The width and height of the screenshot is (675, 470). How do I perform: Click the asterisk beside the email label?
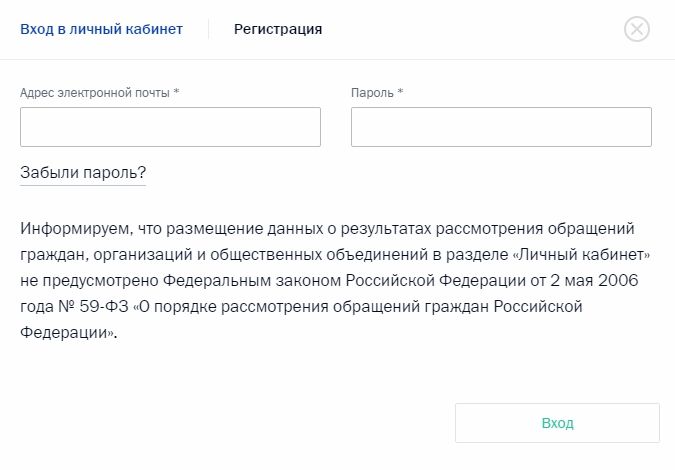[176, 91]
